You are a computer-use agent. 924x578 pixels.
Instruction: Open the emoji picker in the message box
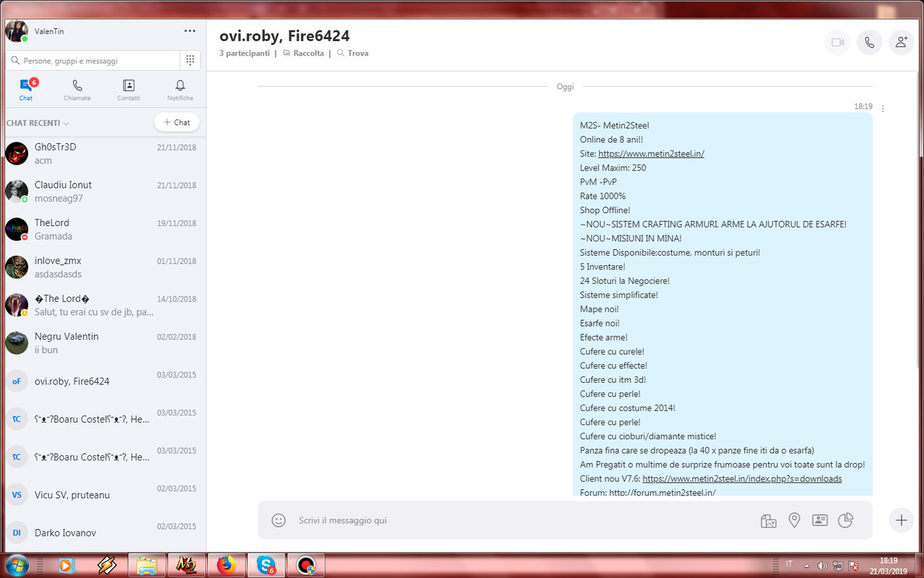[x=278, y=520]
